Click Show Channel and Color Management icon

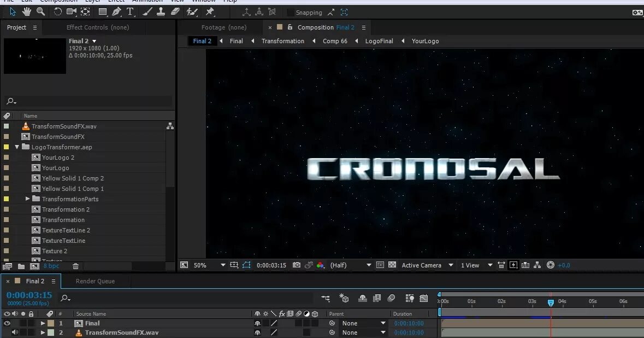pos(320,265)
